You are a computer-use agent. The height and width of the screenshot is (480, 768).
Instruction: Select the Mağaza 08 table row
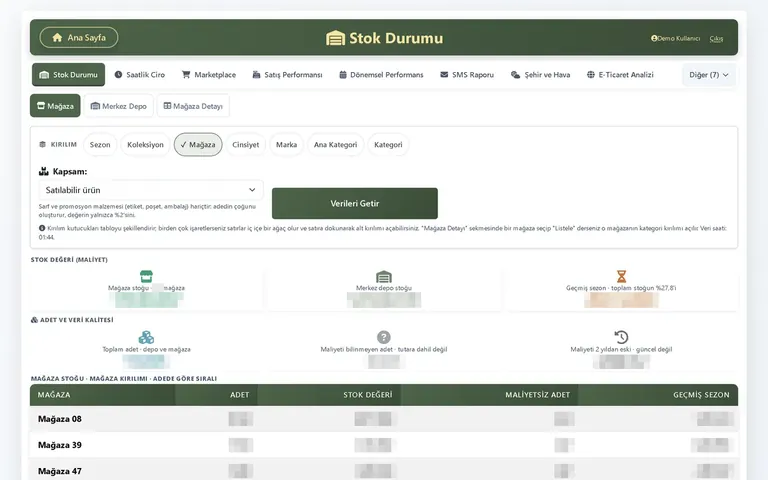pos(384,419)
